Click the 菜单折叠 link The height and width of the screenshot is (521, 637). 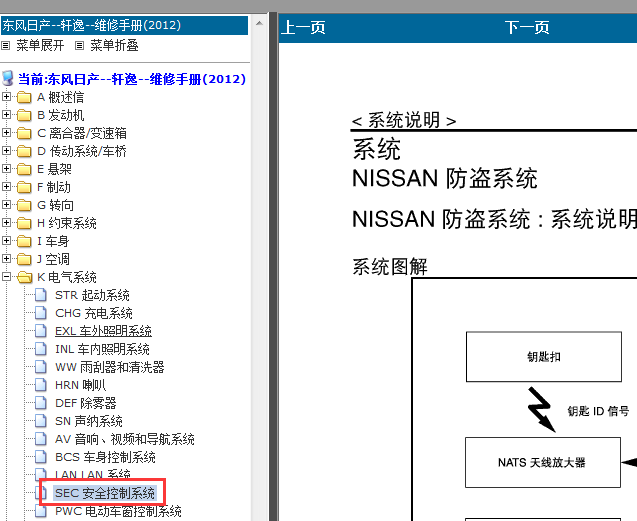point(114,46)
